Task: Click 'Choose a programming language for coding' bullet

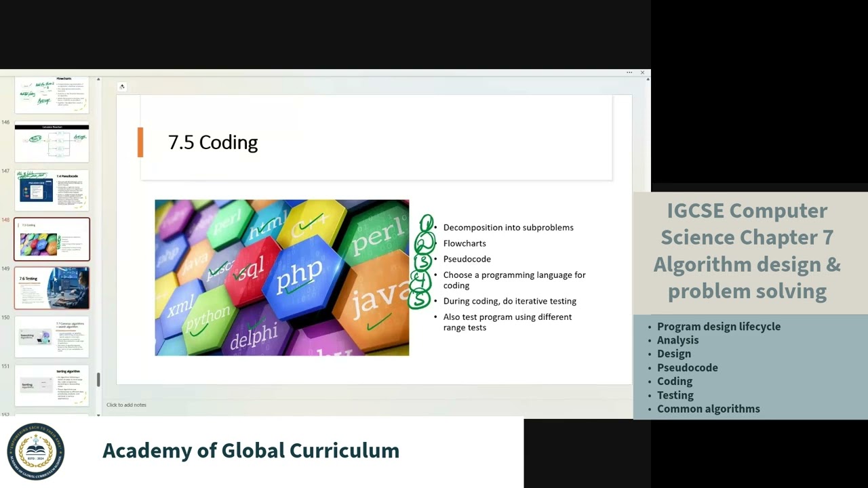Action: (x=514, y=280)
